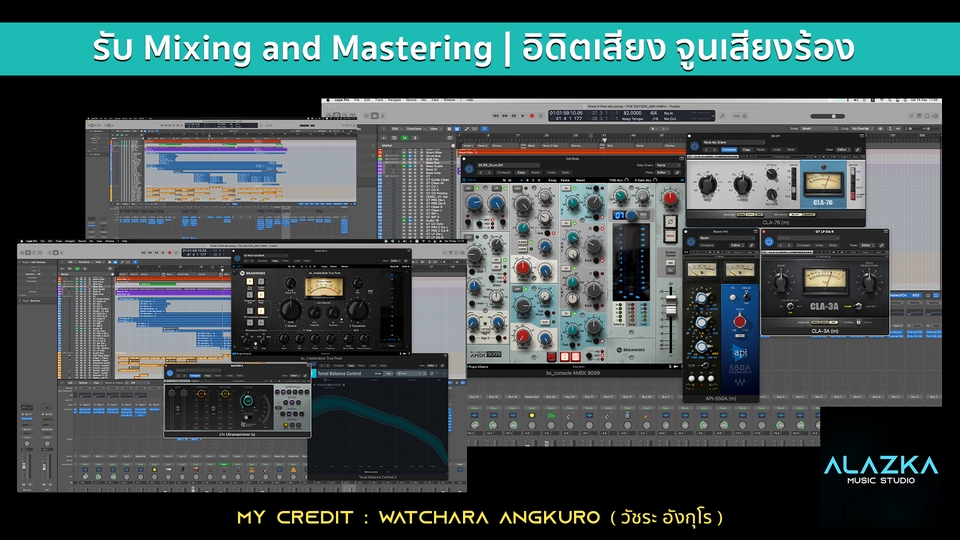Open Logic Pro menu in the large window menu bar
960x540 pixels.
click(x=342, y=100)
